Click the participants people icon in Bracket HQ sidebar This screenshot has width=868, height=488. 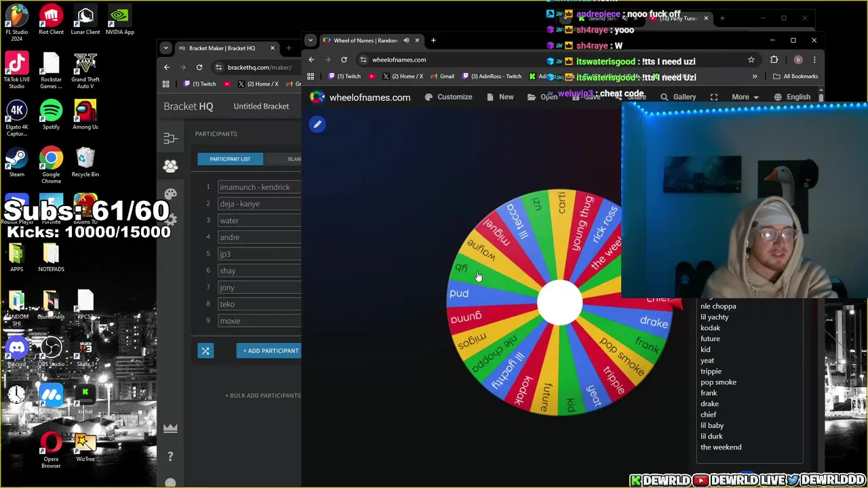(170, 166)
